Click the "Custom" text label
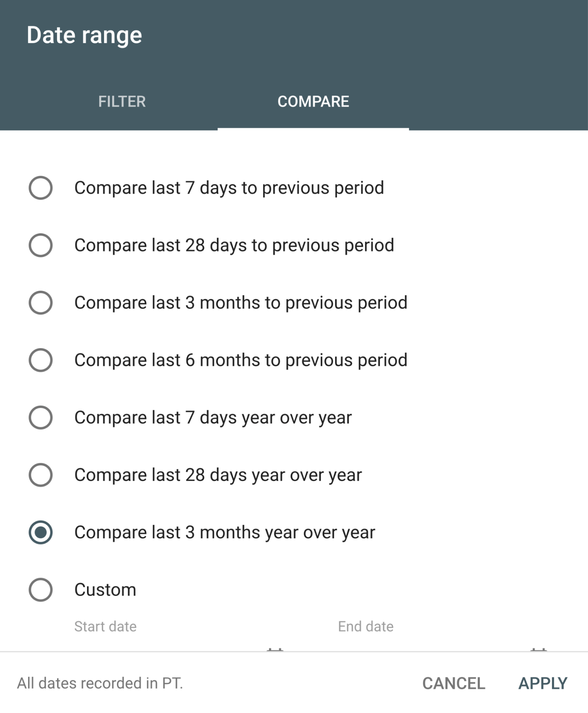 [105, 590]
